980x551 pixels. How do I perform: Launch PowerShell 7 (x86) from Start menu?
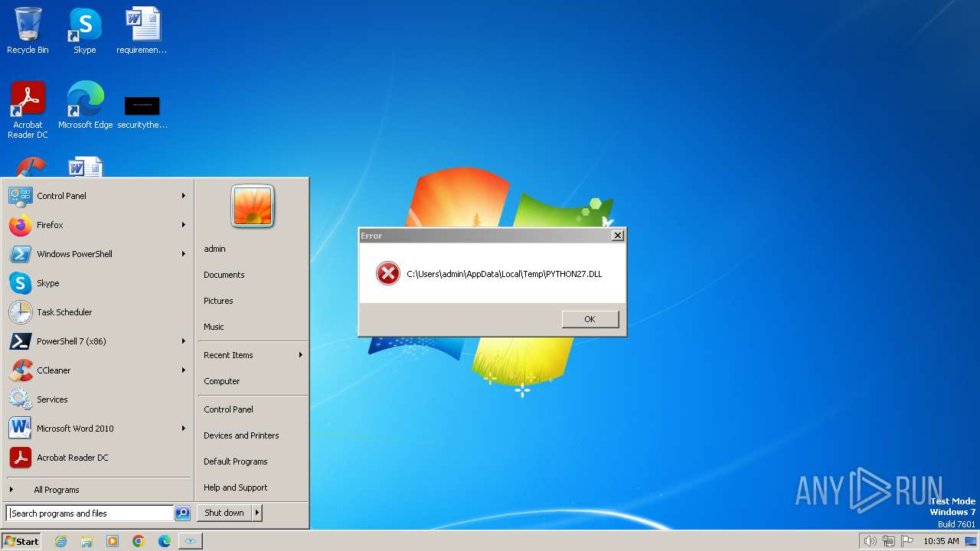pos(97,341)
